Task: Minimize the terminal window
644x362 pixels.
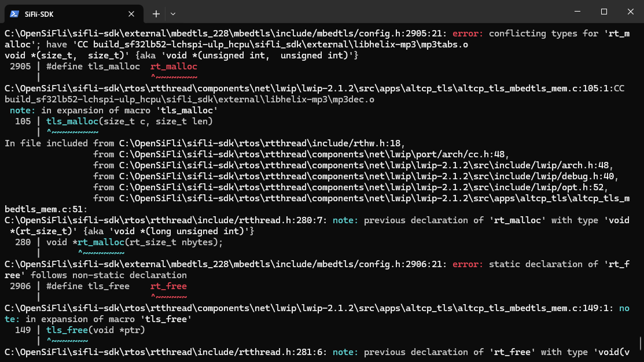Action: (x=576, y=12)
